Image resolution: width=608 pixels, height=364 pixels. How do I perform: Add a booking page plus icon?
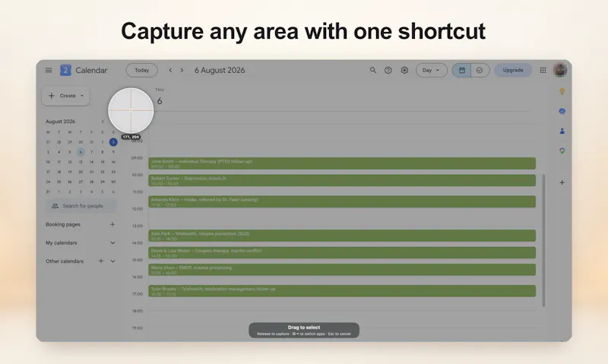click(x=112, y=224)
